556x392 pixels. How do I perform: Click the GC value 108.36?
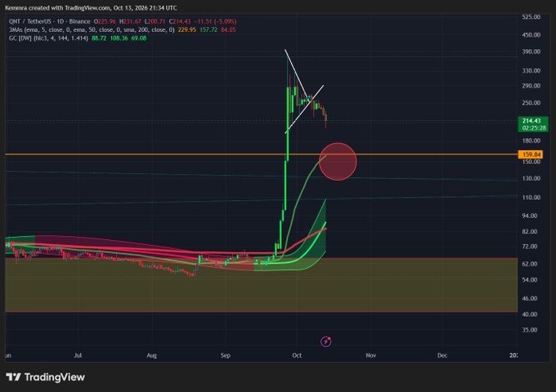[x=119, y=38]
